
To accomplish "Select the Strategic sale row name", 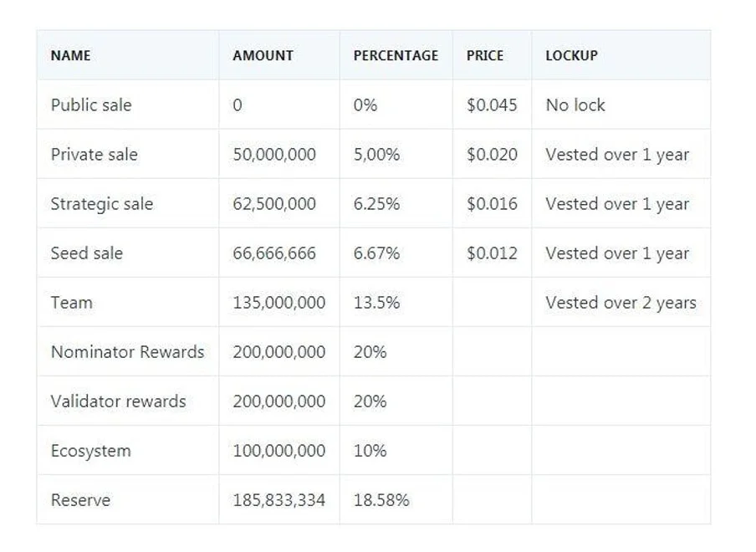I will pyautogui.click(x=102, y=203).
